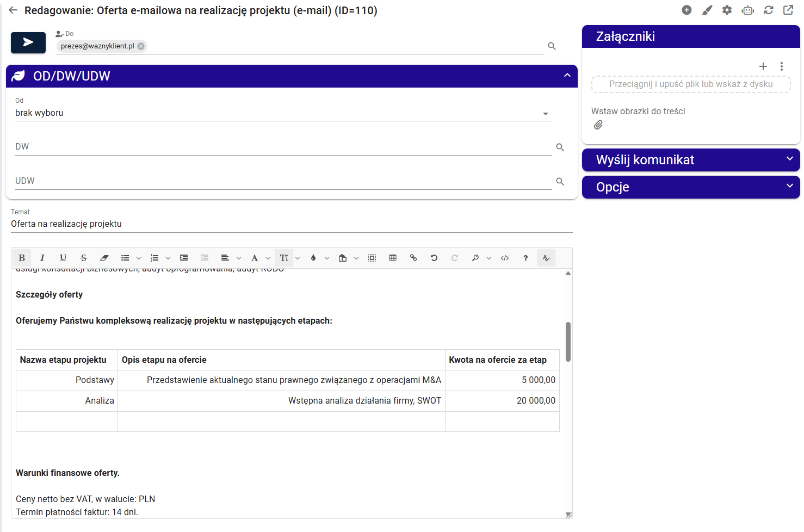The height and width of the screenshot is (532, 804).
Task: Edit the Temat subject field
Action: 292,224
